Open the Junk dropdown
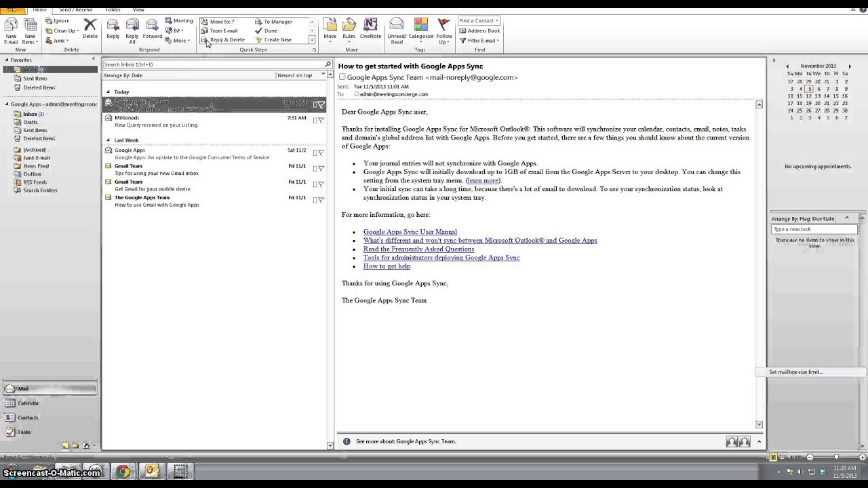 tap(57, 41)
